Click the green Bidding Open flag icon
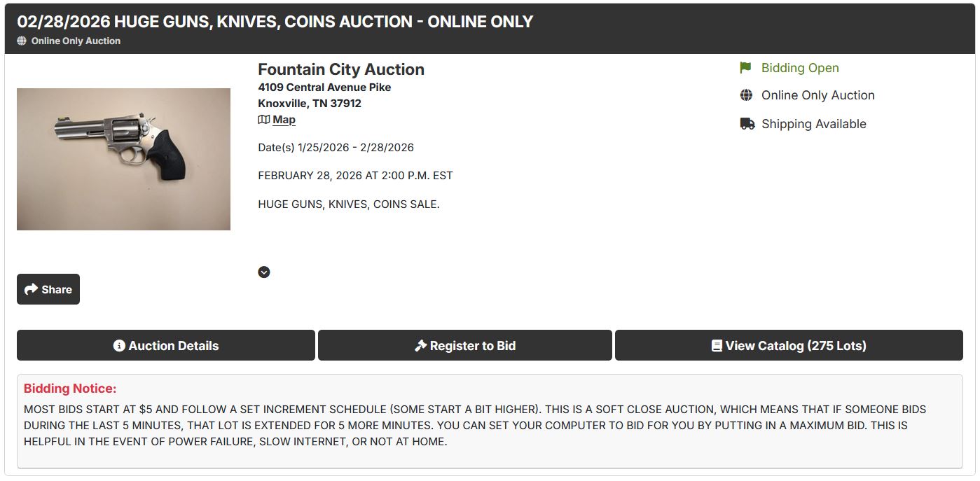The image size is (980, 481). coord(746,68)
